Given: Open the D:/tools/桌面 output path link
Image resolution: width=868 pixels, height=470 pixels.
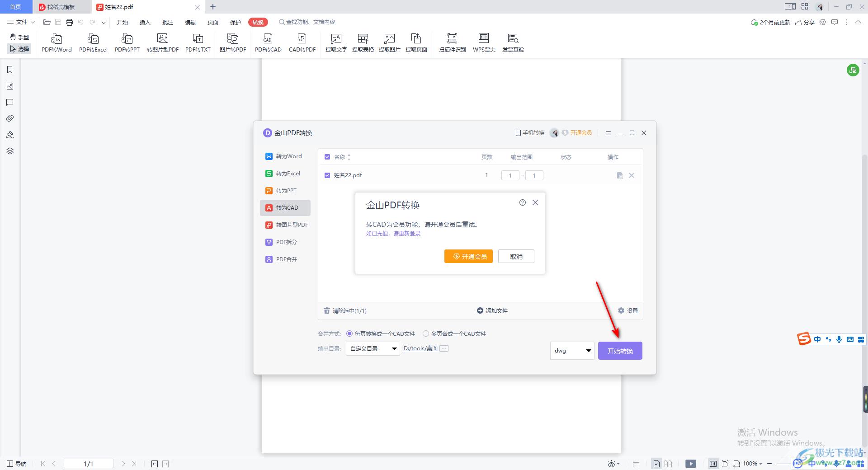Looking at the screenshot, I should coord(420,348).
